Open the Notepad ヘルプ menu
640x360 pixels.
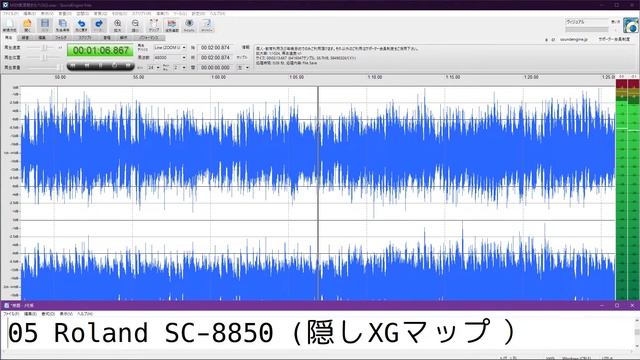click(x=84, y=314)
